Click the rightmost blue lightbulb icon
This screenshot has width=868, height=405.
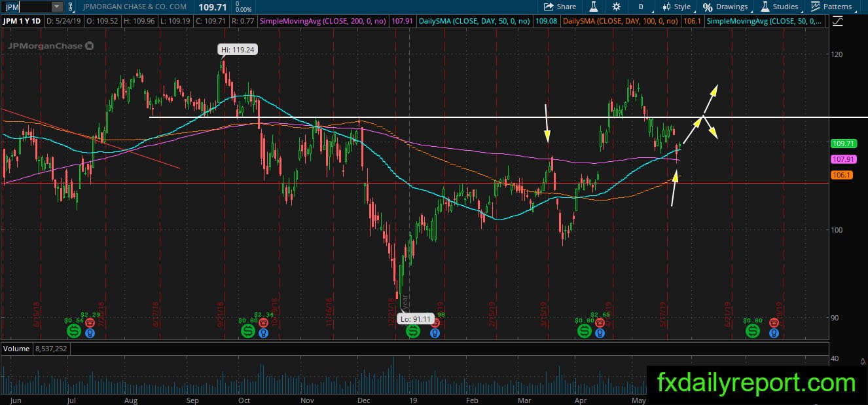click(x=774, y=333)
